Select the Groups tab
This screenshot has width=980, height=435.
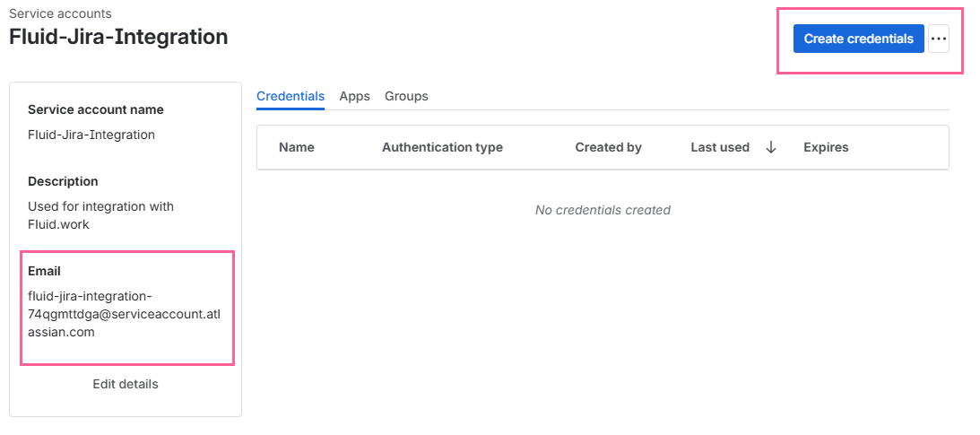(x=406, y=96)
